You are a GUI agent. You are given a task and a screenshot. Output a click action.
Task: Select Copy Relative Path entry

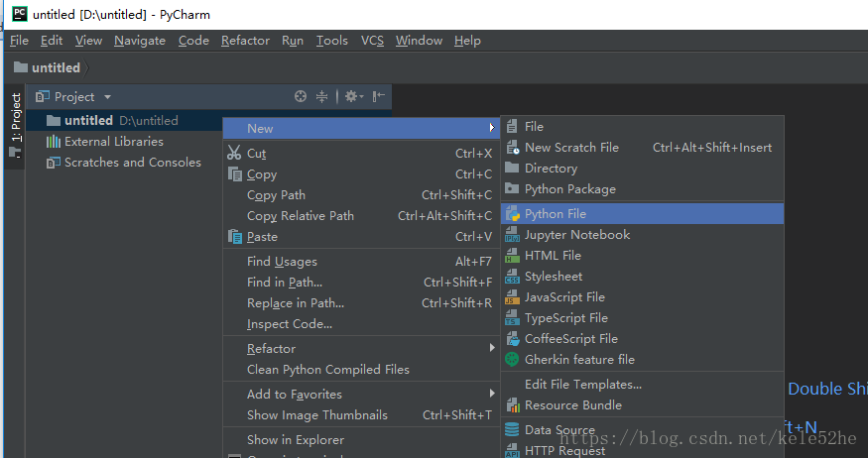click(361, 216)
